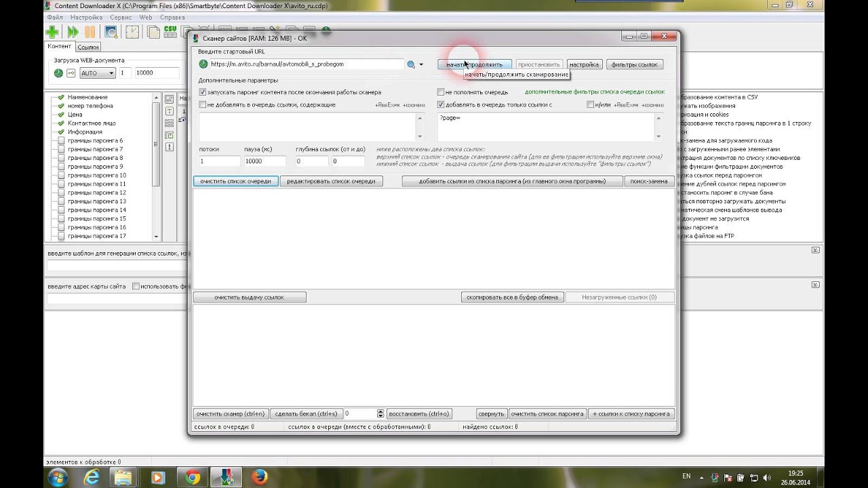
Task: Click the globe icon under Загрузка WEB-документа
Action: click(x=59, y=73)
